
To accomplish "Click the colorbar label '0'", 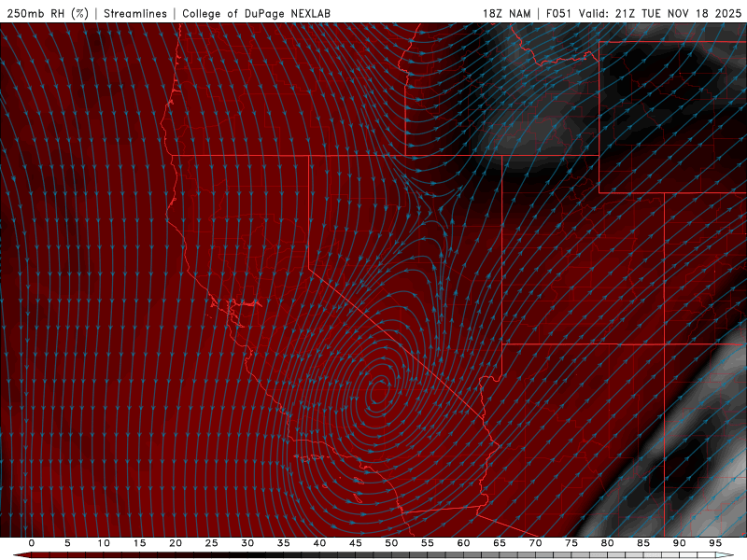I will coord(32,543).
